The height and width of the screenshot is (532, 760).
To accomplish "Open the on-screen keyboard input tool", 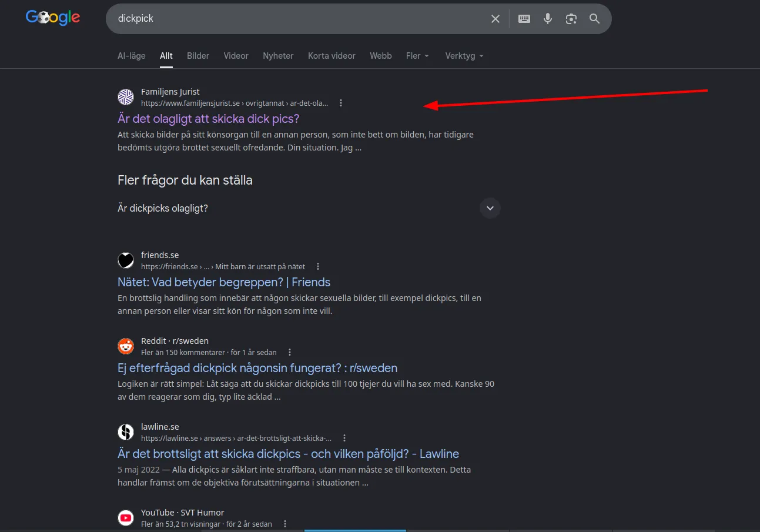I will (524, 19).
